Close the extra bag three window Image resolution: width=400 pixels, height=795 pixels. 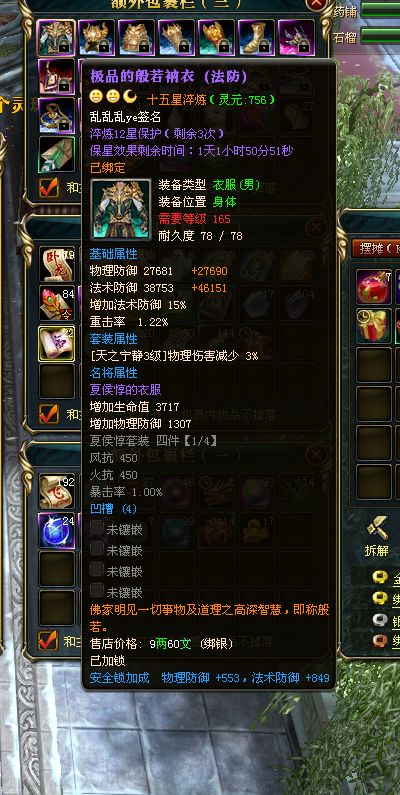pyautogui.click(x=317, y=3)
